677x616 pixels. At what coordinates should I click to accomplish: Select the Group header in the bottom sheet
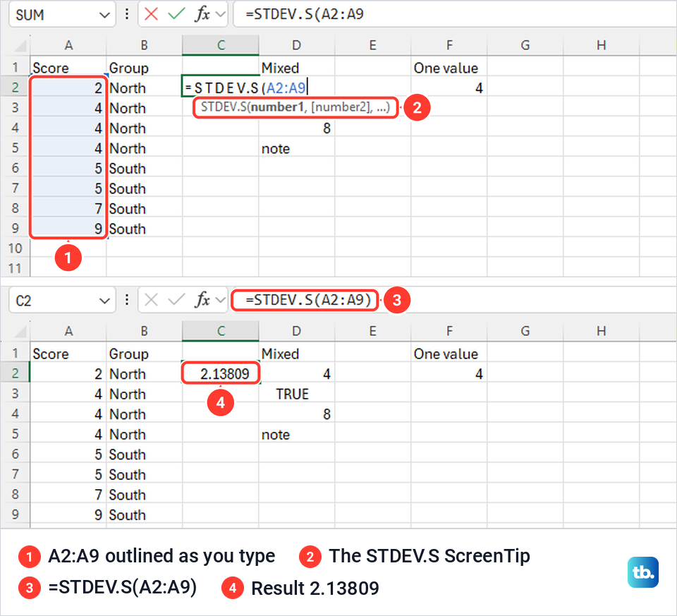[x=144, y=354]
